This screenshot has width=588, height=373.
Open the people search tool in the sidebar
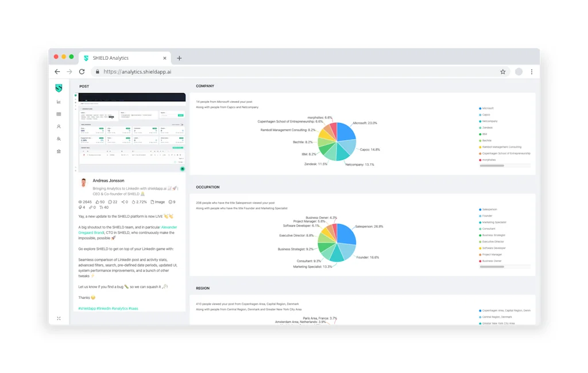(59, 139)
